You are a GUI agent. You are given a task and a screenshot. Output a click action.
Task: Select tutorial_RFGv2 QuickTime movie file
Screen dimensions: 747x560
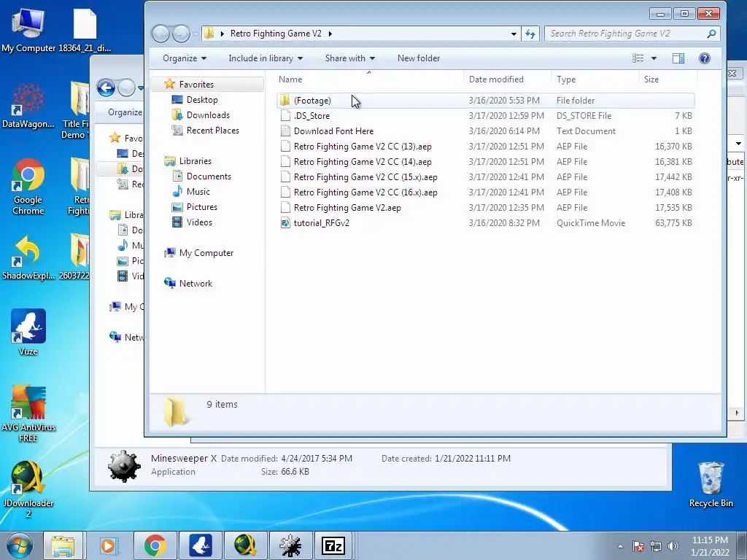click(x=485, y=223)
